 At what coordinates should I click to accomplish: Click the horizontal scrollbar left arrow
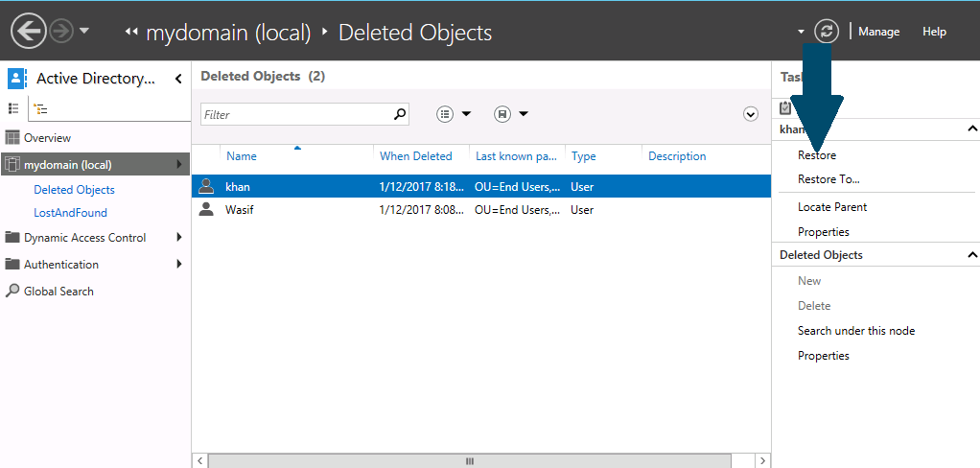(199, 461)
